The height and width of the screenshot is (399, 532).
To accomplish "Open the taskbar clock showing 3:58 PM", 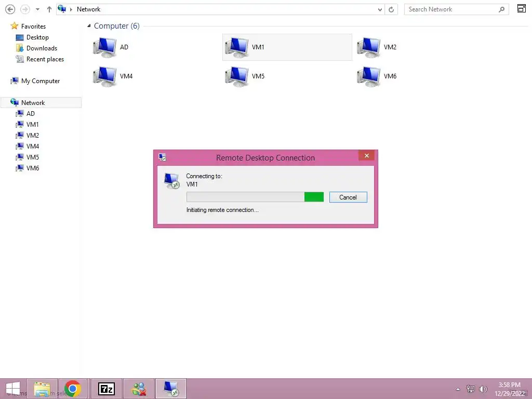I will (x=510, y=389).
